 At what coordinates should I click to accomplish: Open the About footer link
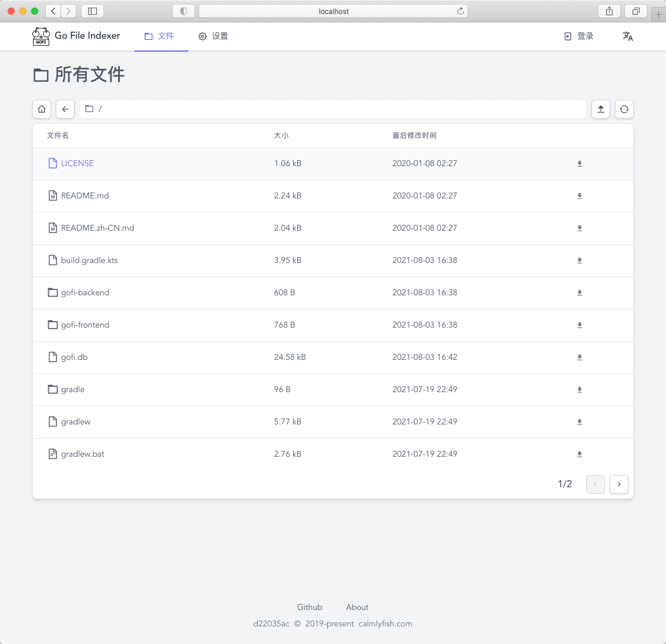click(x=357, y=607)
